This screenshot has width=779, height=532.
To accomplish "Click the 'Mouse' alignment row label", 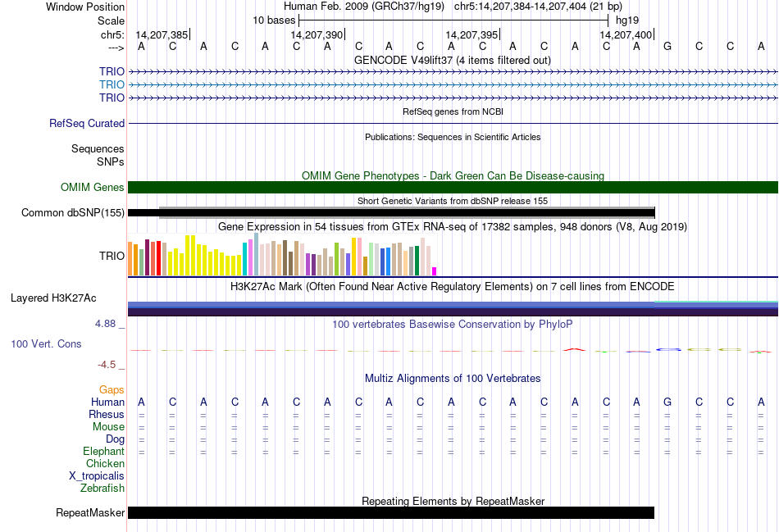I will coord(108,427).
